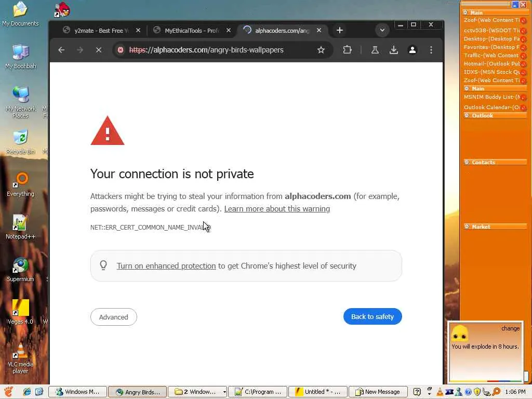Open the profile avatar icon in Chrome

(412, 50)
